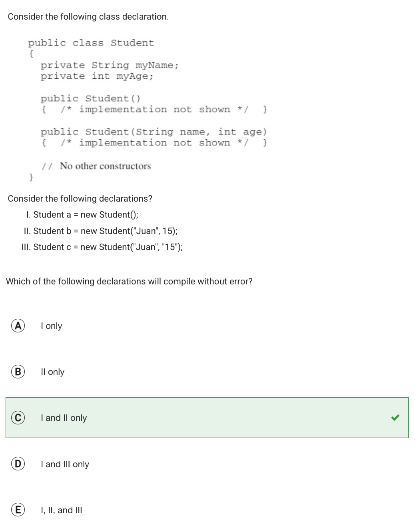Select the circled letter B option
This screenshot has height=532, width=415.
tap(18, 372)
